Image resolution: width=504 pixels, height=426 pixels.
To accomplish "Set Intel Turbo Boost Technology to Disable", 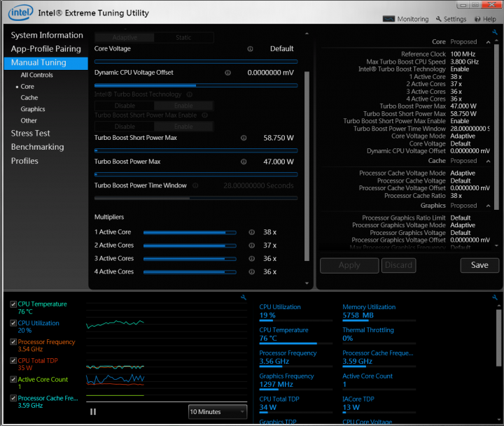I will [125, 106].
